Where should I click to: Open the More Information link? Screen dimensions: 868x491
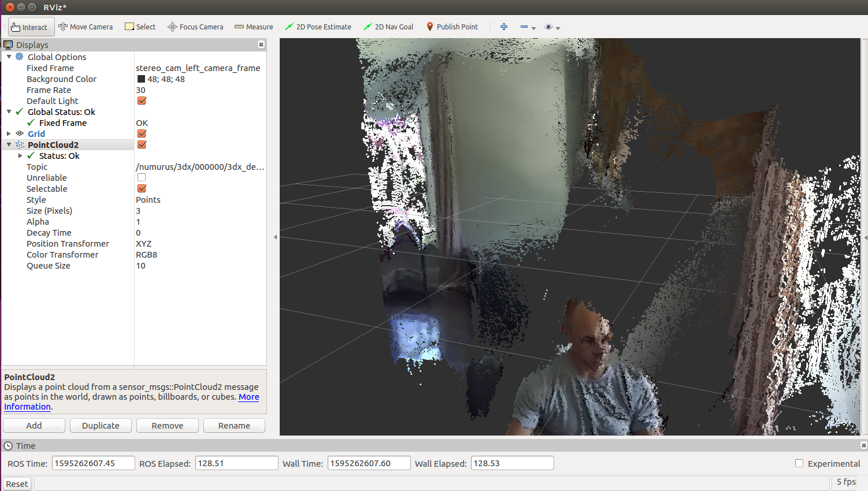(248, 397)
